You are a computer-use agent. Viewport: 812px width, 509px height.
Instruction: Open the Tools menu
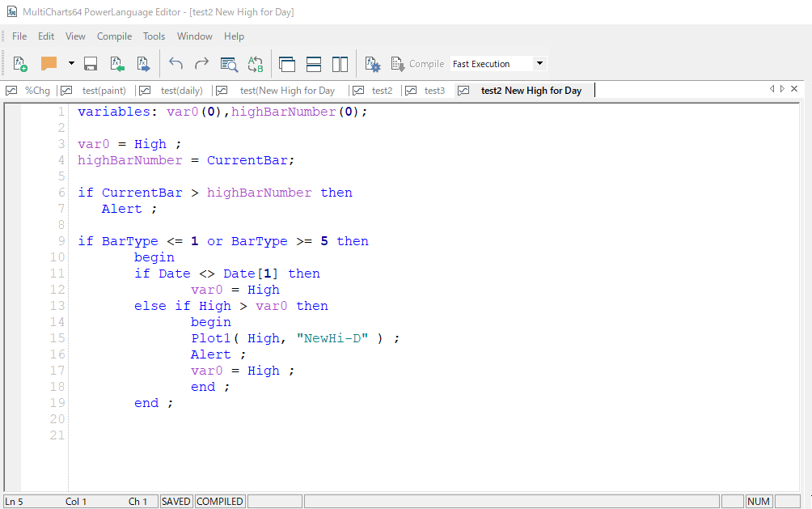click(154, 36)
